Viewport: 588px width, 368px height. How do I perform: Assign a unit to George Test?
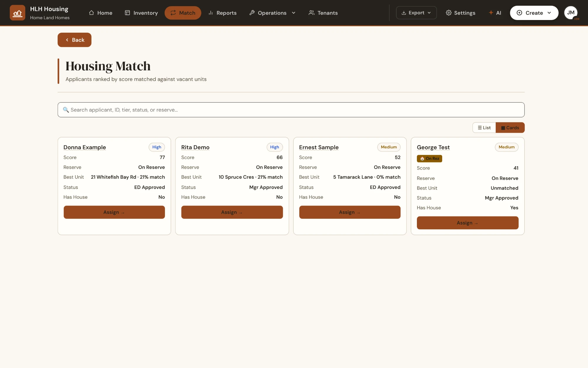pyautogui.click(x=467, y=223)
